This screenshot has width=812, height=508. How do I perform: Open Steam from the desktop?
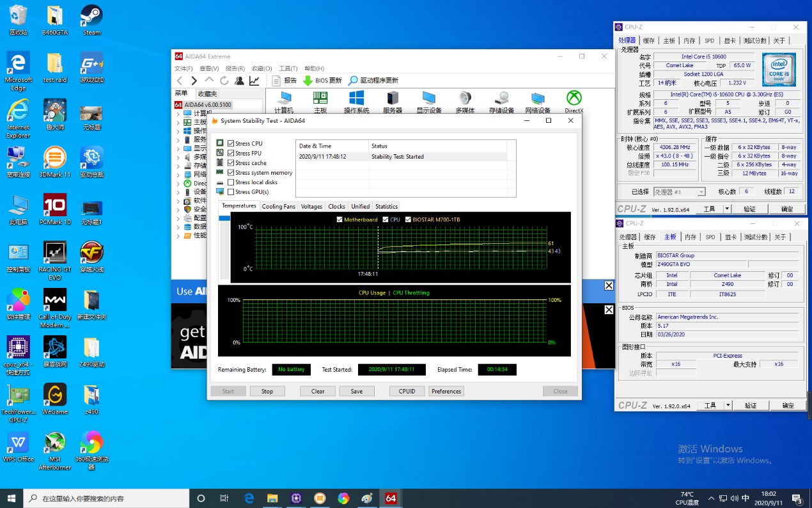pos(91,20)
